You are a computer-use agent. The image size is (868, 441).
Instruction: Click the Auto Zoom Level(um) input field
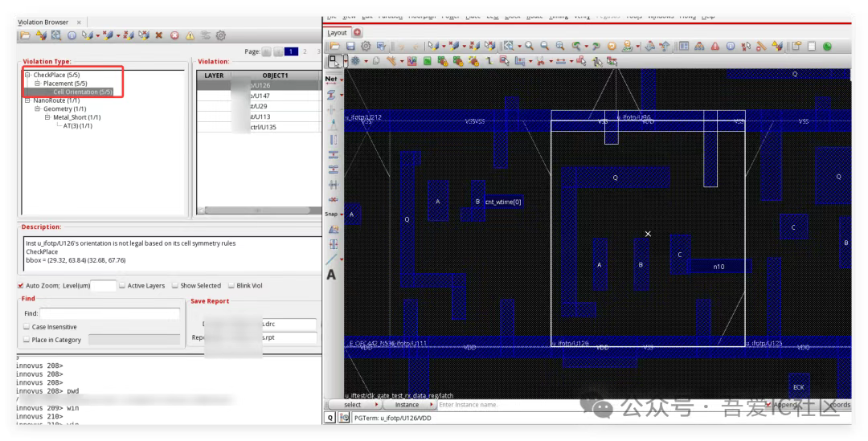coord(104,285)
